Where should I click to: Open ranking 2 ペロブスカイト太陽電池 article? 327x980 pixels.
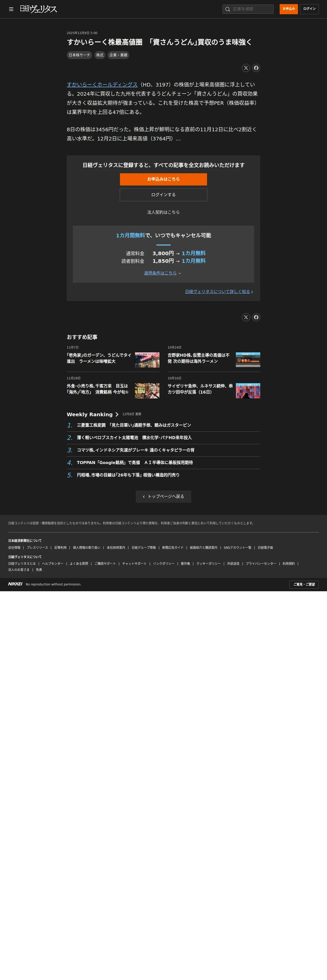pyautogui.click(x=134, y=438)
